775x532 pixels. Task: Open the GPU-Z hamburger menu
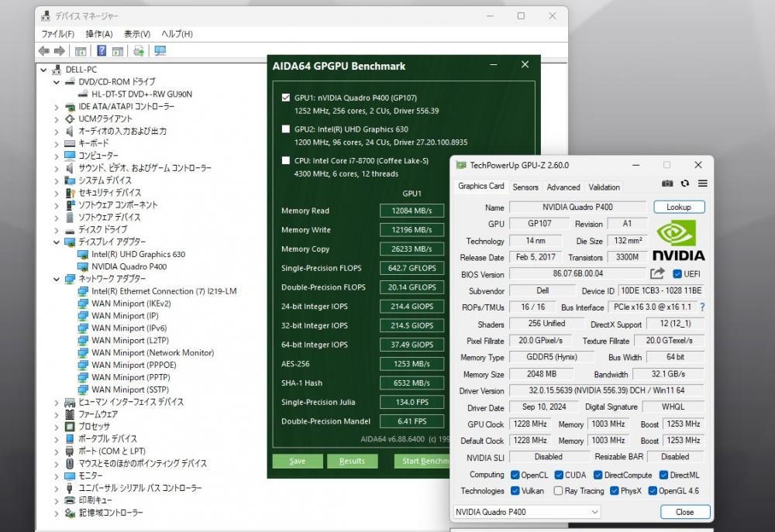pos(702,184)
